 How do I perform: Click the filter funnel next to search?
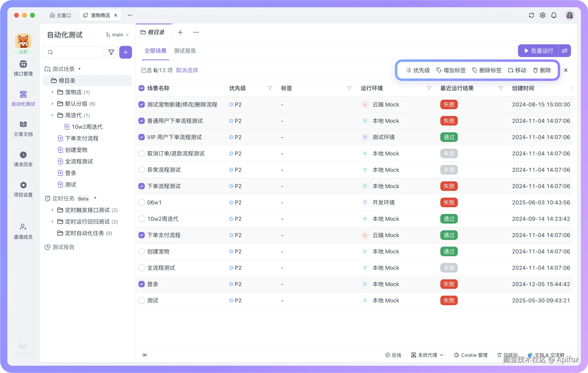tap(111, 52)
